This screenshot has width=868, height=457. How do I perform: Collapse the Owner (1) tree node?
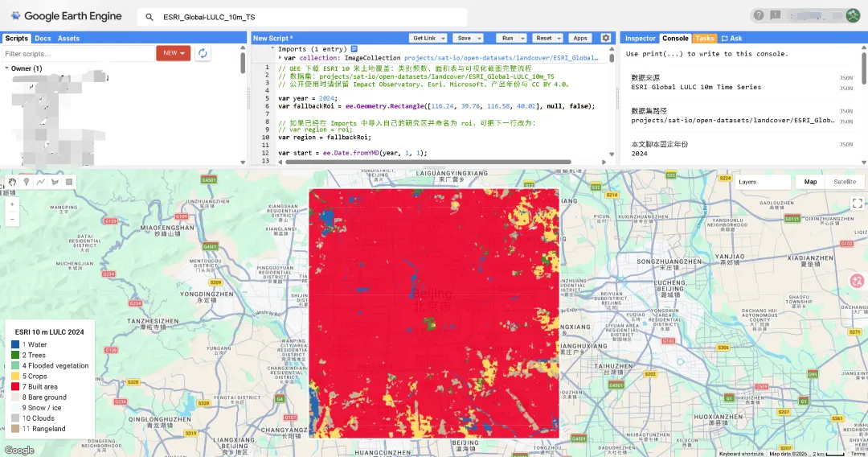click(x=6, y=68)
